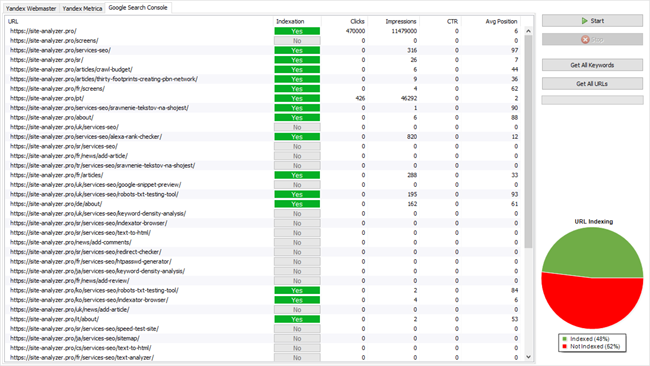Click the 470000 clicks value
This screenshot has height=366, width=650.
355,31
